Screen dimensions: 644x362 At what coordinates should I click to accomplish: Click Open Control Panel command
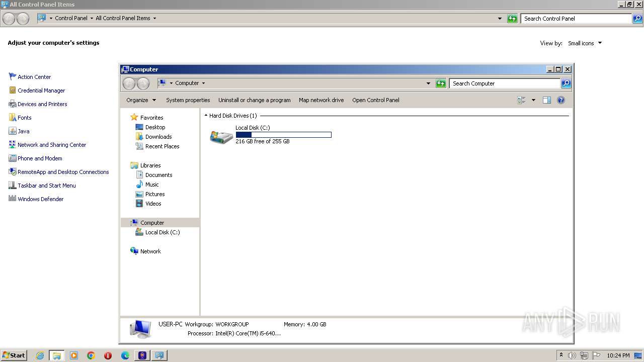(376, 100)
